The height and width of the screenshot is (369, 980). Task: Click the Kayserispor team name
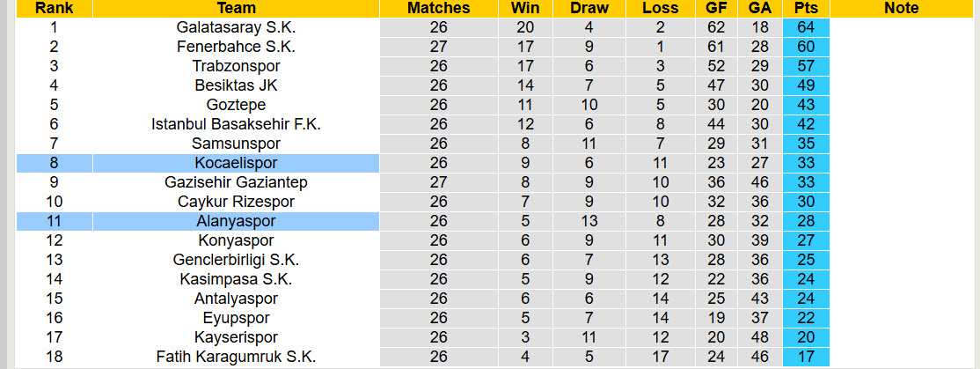(x=236, y=337)
